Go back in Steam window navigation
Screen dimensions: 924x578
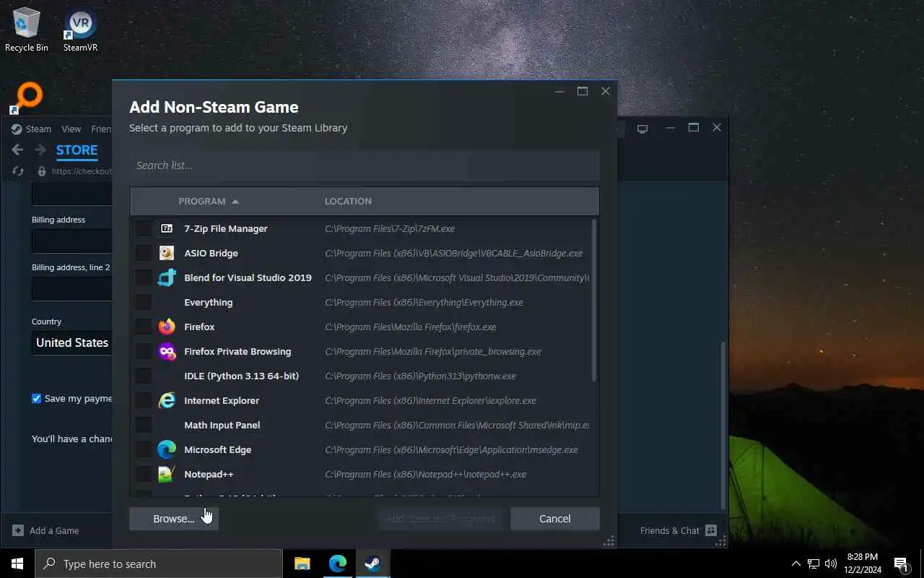coord(18,150)
